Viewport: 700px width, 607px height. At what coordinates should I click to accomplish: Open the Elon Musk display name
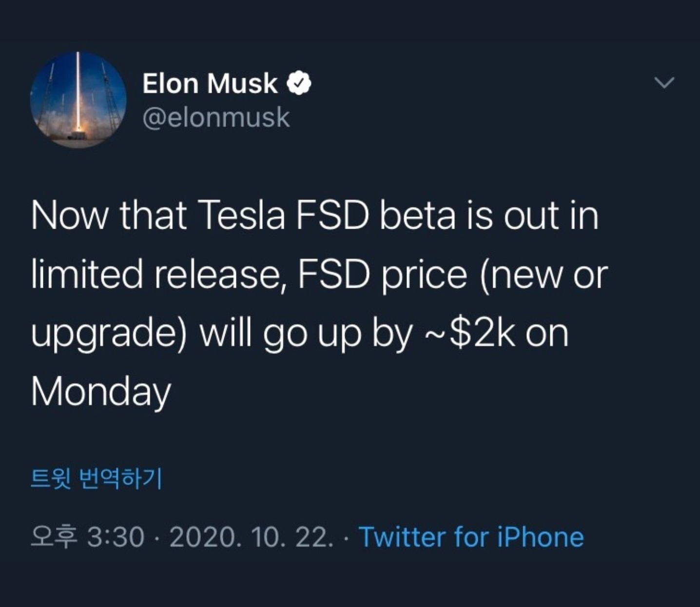(210, 83)
